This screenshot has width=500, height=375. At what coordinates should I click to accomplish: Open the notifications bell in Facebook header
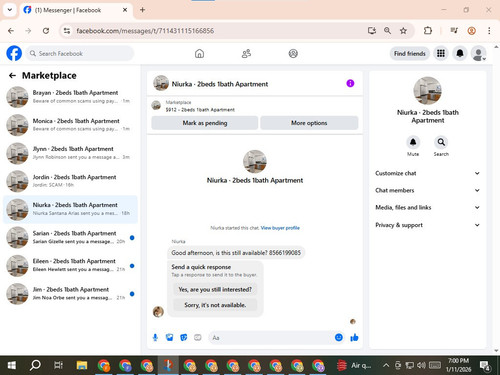pyautogui.click(x=460, y=53)
